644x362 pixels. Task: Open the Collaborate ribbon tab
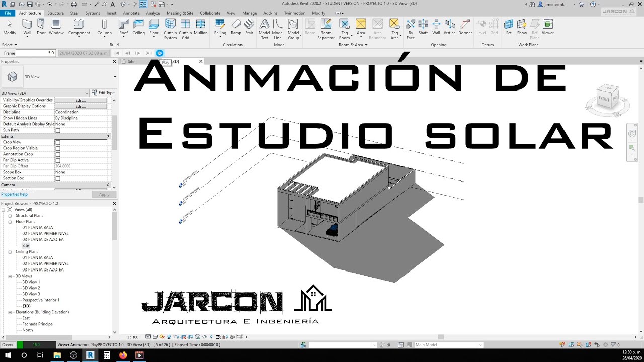[210, 13]
